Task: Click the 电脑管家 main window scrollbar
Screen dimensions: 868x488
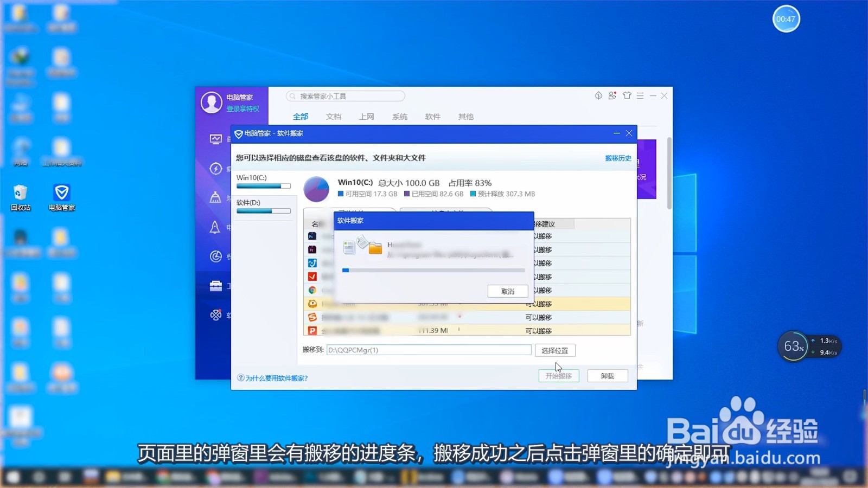Action: coord(669,174)
